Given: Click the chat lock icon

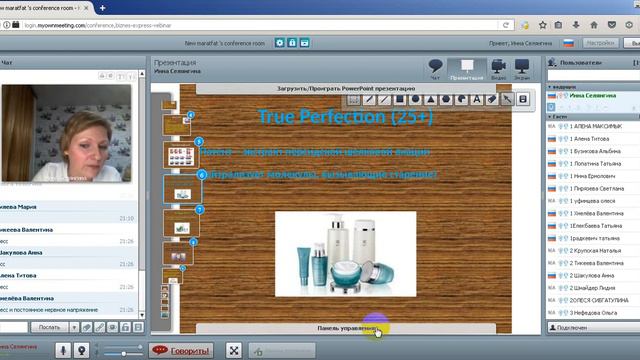Looking at the screenshot, I should [x=125, y=327].
